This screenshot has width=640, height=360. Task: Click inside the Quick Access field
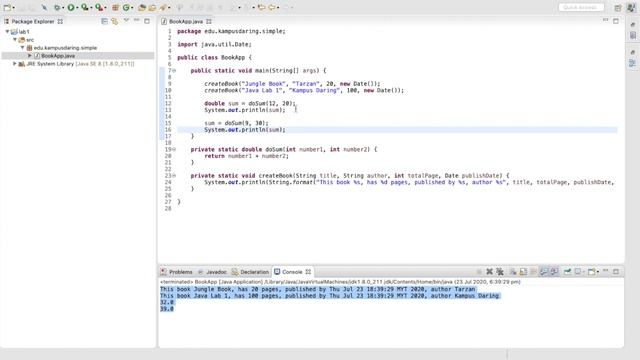point(581,7)
